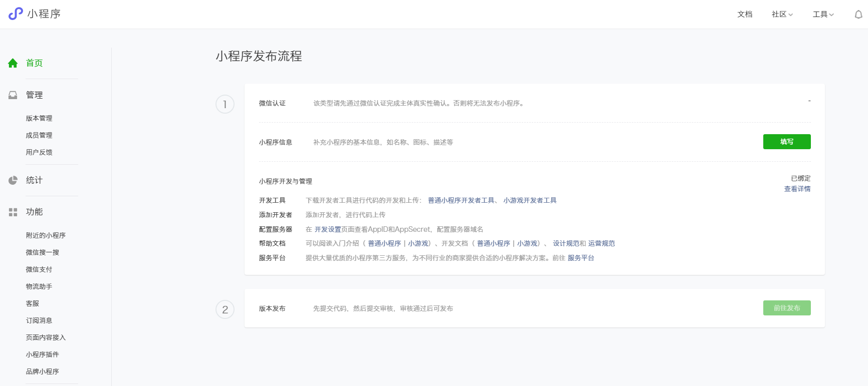868x386 pixels.
Task: Expand the 社区 dropdown menu
Action: pos(782,15)
